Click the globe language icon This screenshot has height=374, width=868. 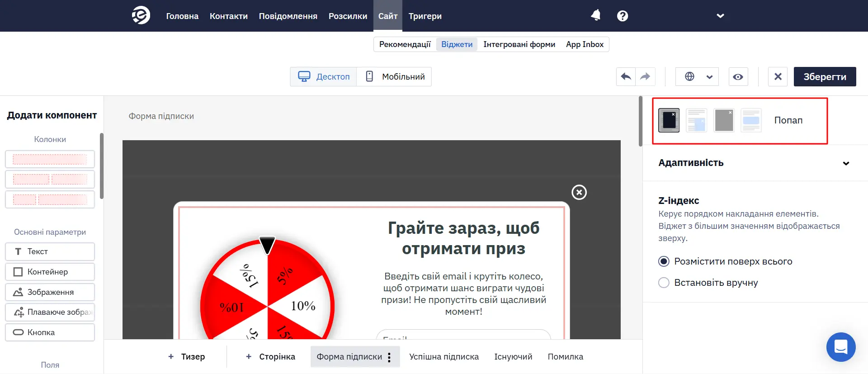point(689,76)
